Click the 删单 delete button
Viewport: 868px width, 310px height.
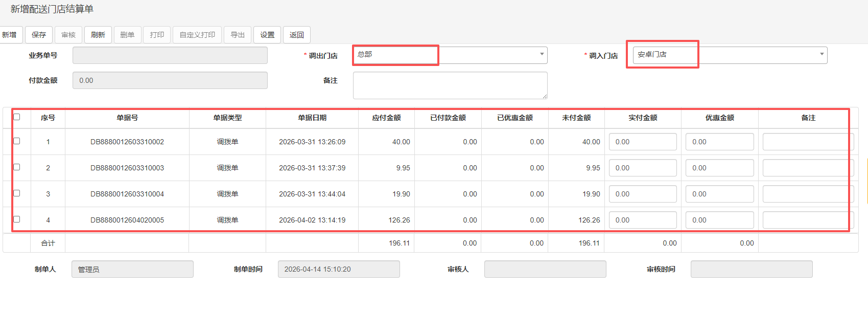pyautogui.click(x=127, y=35)
